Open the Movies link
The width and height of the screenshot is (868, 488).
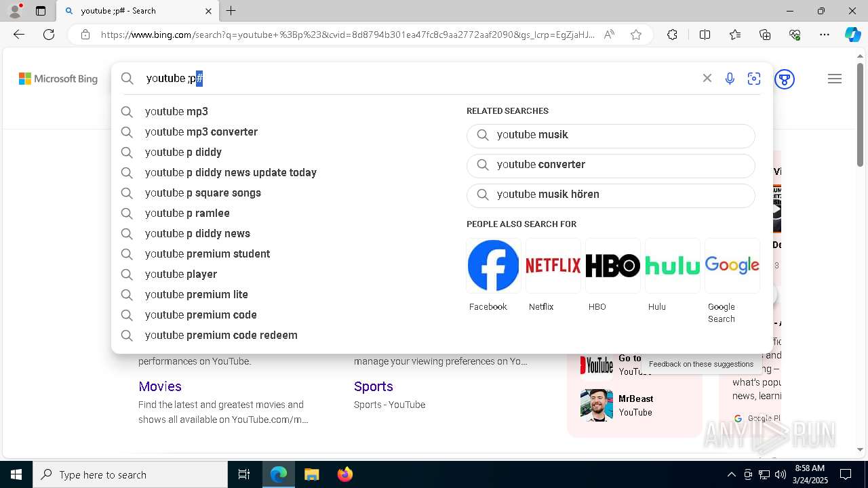(x=160, y=386)
